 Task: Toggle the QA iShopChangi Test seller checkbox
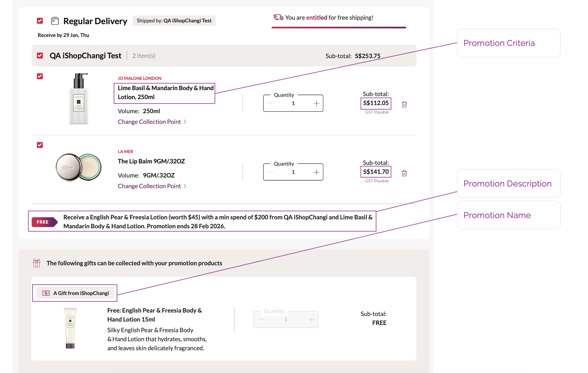coord(40,56)
